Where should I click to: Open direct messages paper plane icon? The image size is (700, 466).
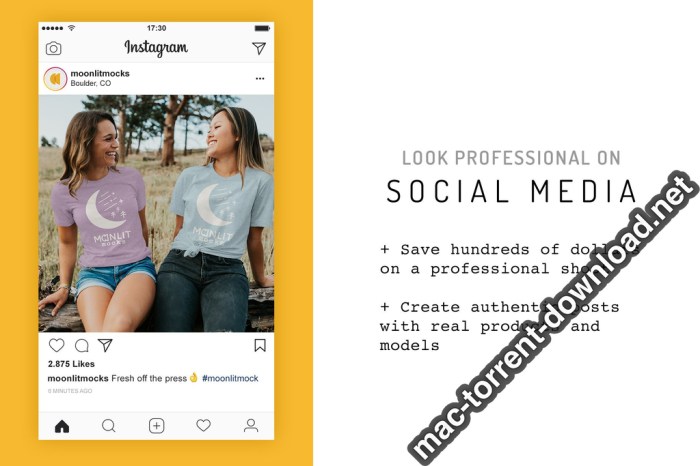click(259, 48)
